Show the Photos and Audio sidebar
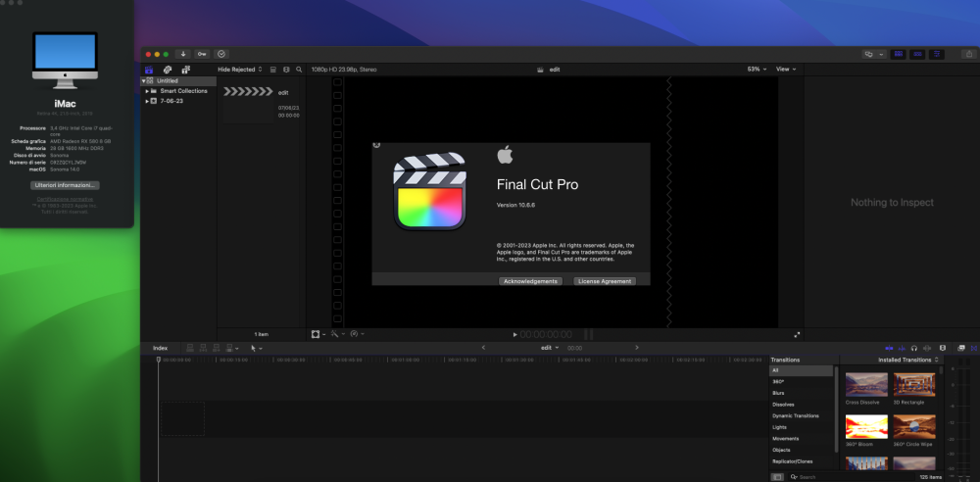The height and width of the screenshot is (482, 980). click(x=168, y=70)
